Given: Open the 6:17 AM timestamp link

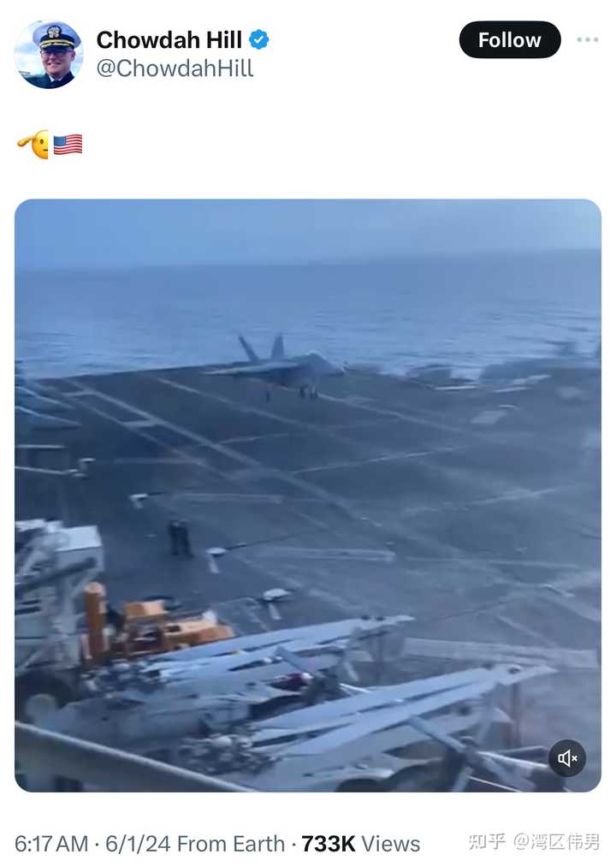Looking at the screenshot, I should pos(51,844).
